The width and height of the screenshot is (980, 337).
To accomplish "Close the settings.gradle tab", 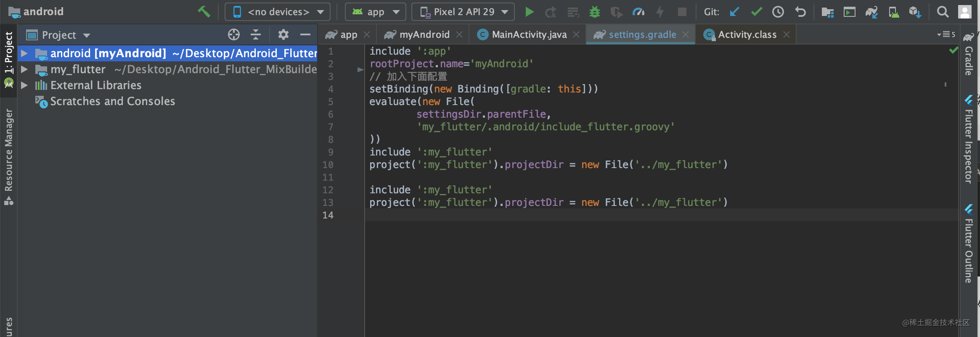I will pos(686,34).
